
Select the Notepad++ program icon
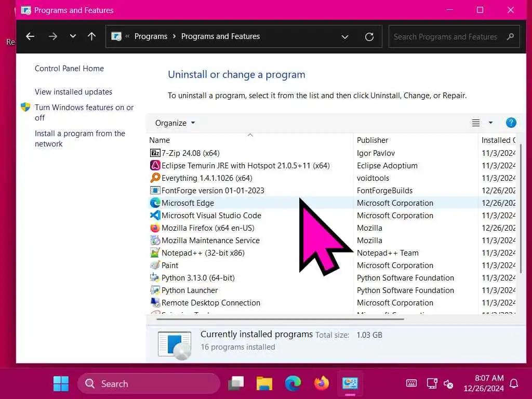(155, 253)
